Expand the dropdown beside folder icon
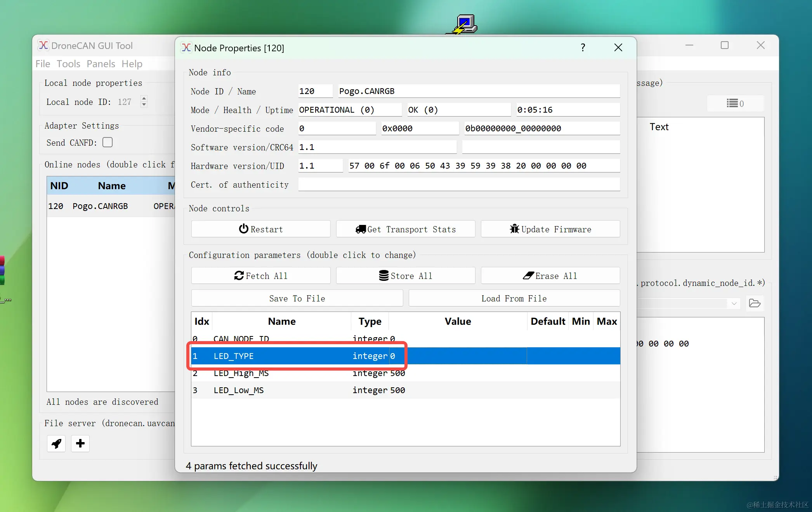The height and width of the screenshot is (512, 812). pyautogui.click(x=734, y=303)
